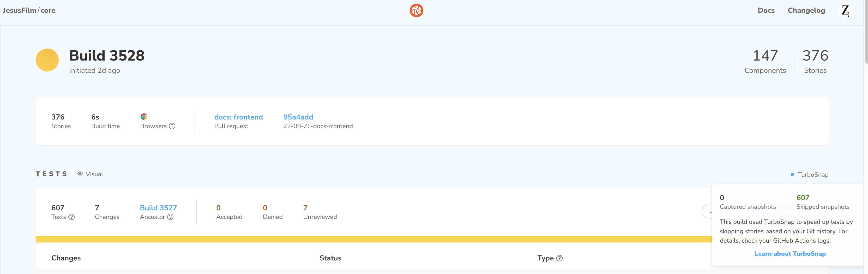
Task: Open the user avatar menu
Action: [845, 10]
